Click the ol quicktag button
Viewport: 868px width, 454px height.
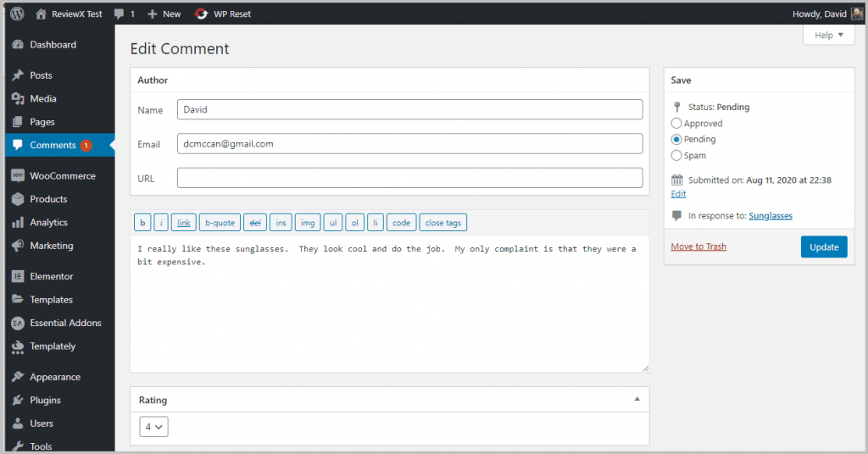(x=355, y=223)
